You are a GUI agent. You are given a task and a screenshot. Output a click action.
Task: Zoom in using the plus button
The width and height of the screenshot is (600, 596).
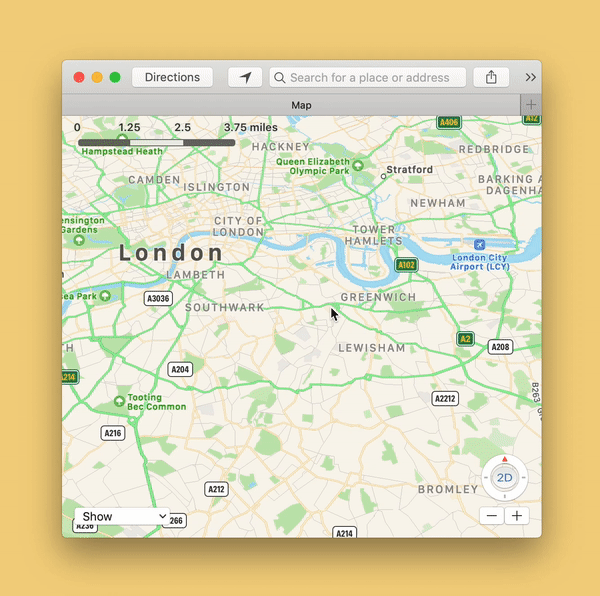pyautogui.click(x=517, y=516)
